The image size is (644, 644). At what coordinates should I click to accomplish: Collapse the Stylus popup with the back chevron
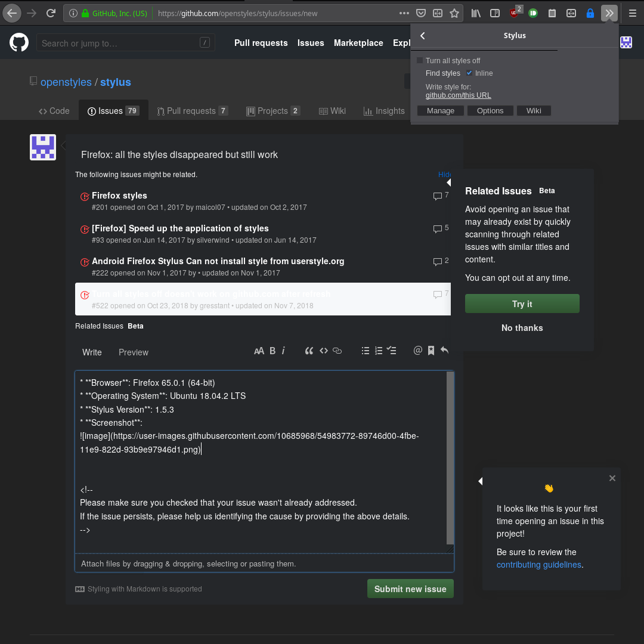click(x=422, y=35)
